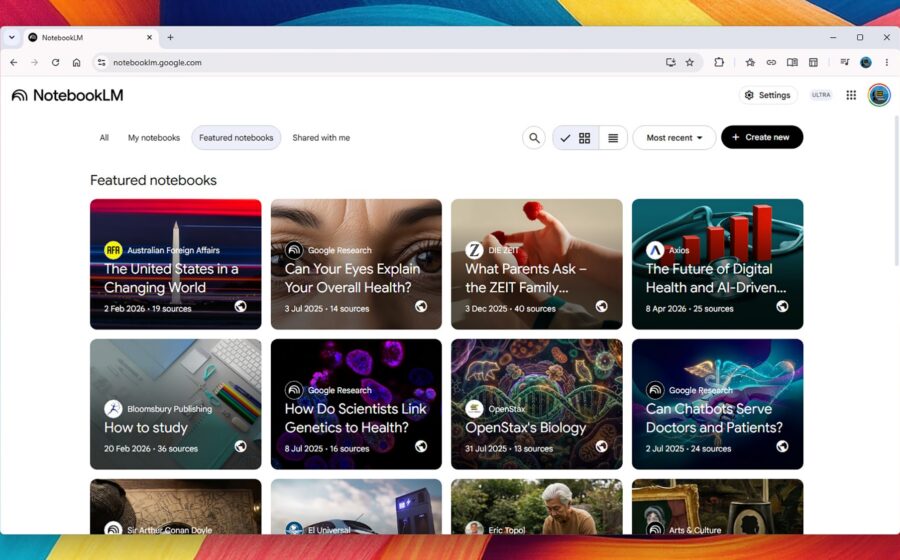The height and width of the screenshot is (560, 900).
Task: Bookmark this page with the star
Action: click(690, 63)
